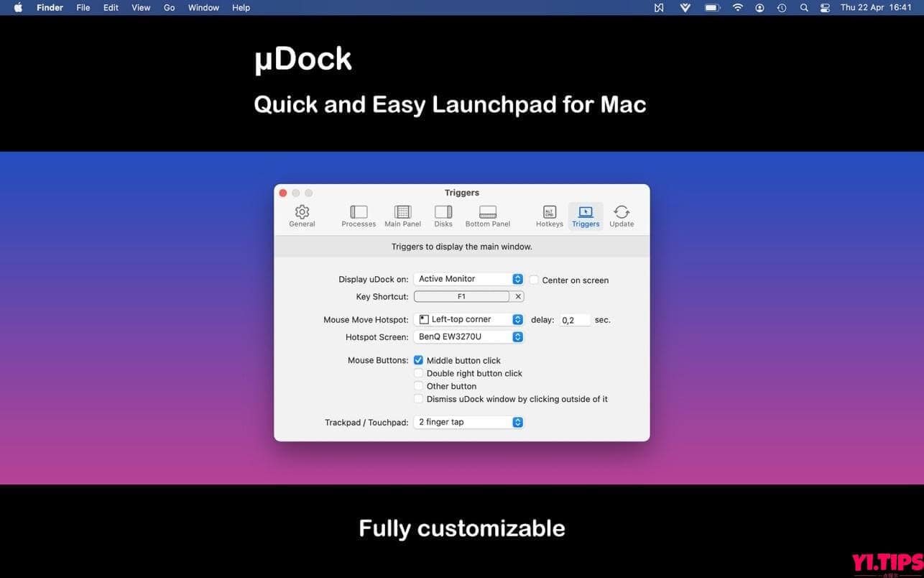
Task: Open the Window menu
Action: (203, 7)
